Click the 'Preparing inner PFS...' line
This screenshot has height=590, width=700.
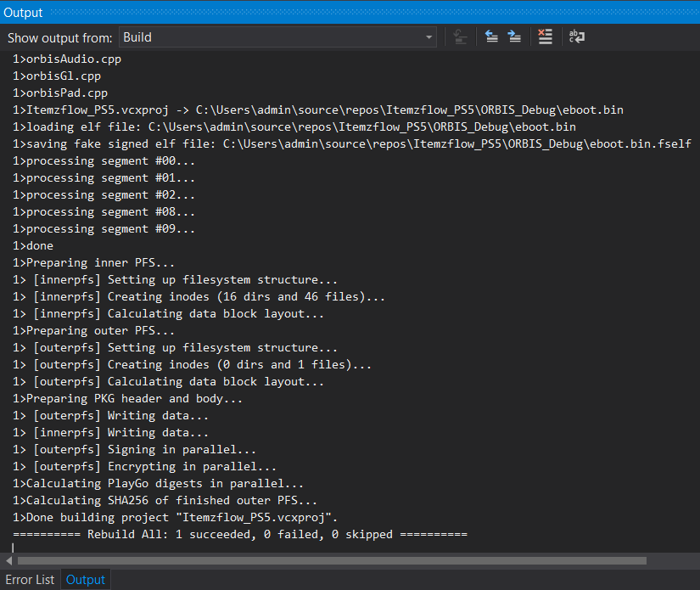pos(93,262)
